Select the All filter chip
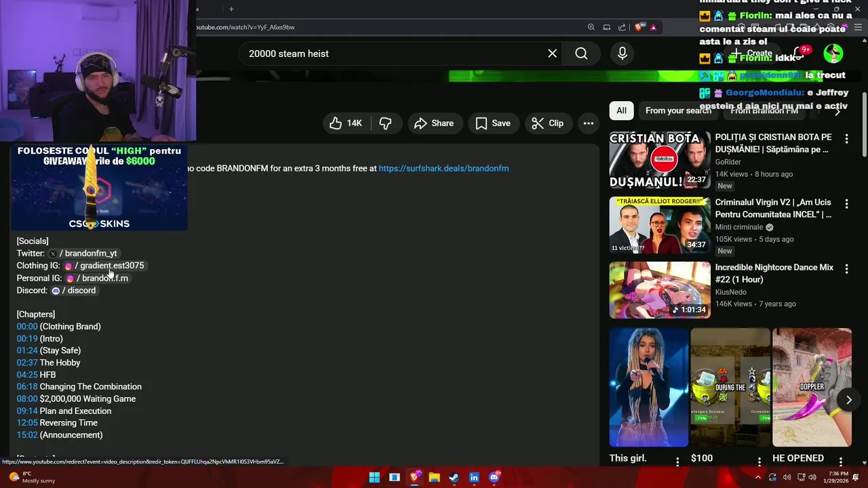 621,110
